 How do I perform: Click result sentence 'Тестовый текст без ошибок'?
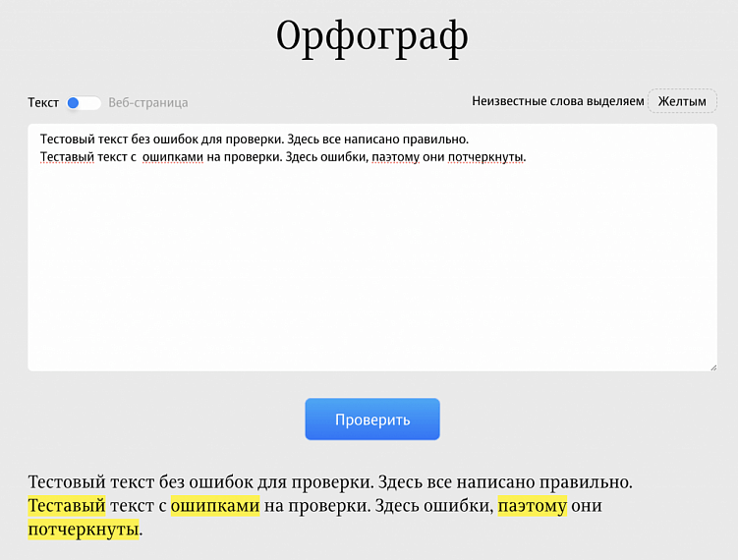[x=140, y=481]
